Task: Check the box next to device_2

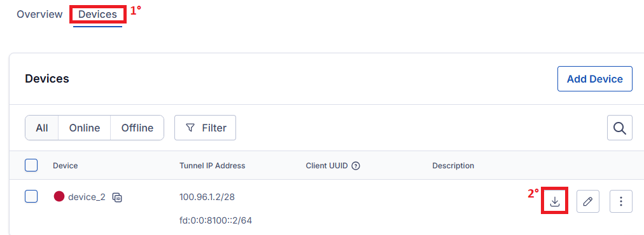Action: point(31,196)
